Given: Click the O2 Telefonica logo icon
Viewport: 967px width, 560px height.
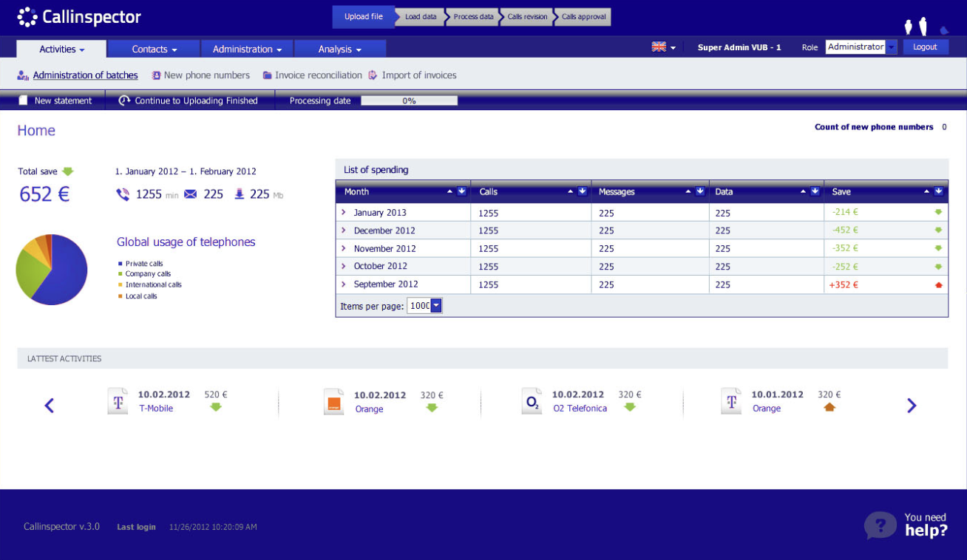Looking at the screenshot, I should click(x=532, y=401).
